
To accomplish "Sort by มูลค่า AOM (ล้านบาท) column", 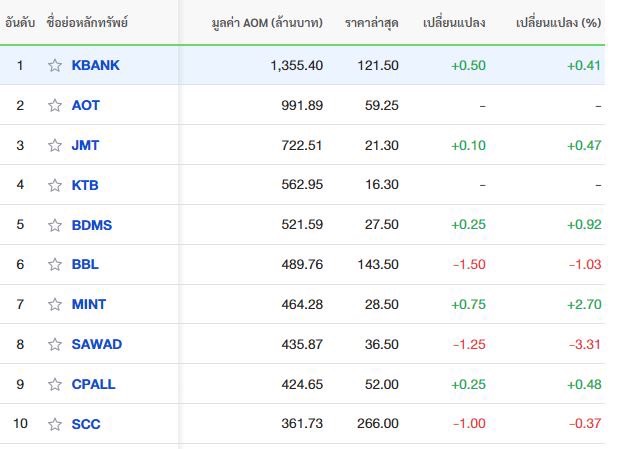I will click(x=265, y=22).
